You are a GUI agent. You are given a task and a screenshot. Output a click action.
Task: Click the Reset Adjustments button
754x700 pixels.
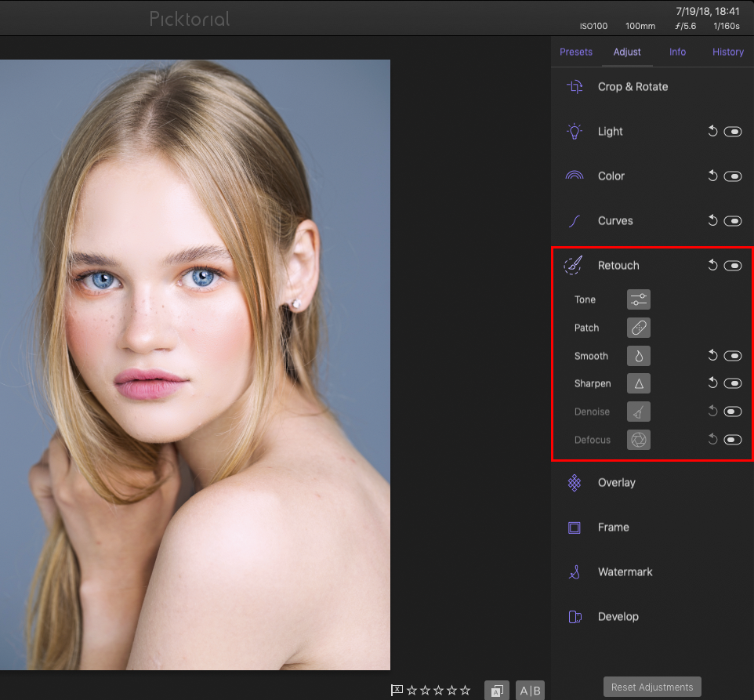[x=651, y=686]
